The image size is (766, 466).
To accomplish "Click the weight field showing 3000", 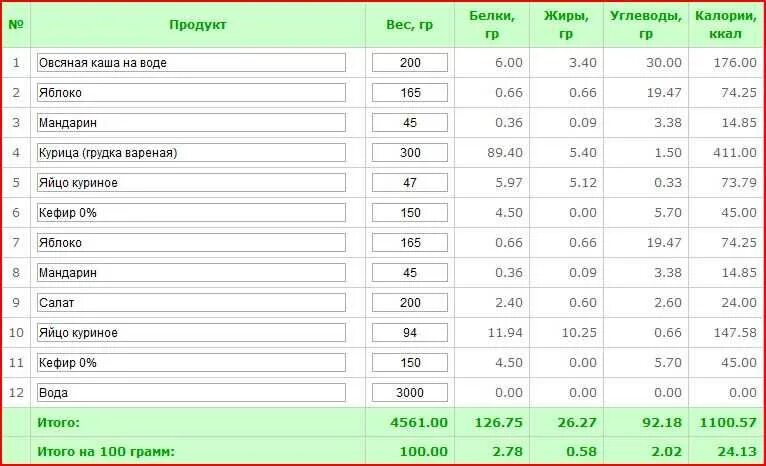I will point(410,393).
